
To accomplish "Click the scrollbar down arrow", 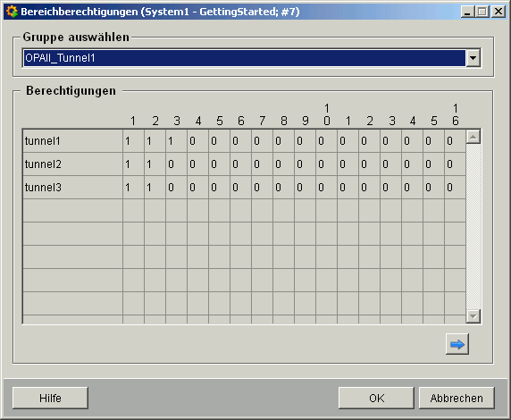I will pos(473,316).
